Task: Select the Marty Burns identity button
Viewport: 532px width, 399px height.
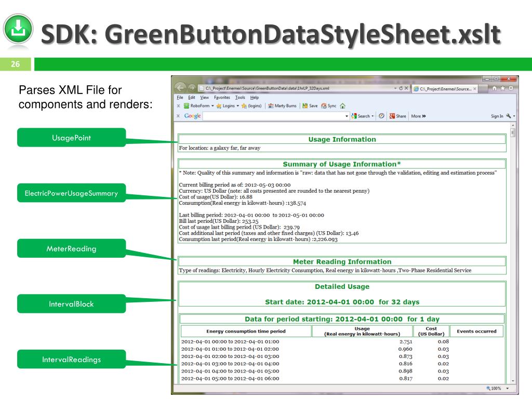Action: pyautogui.click(x=282, y=106)
